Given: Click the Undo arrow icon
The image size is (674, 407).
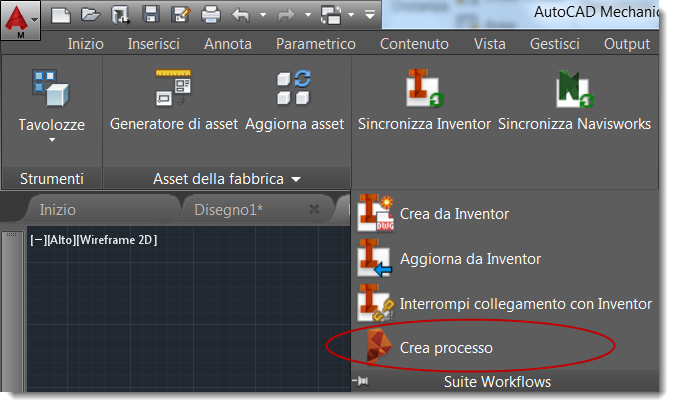Looking at the screenshot, I should tap(241, 15).
